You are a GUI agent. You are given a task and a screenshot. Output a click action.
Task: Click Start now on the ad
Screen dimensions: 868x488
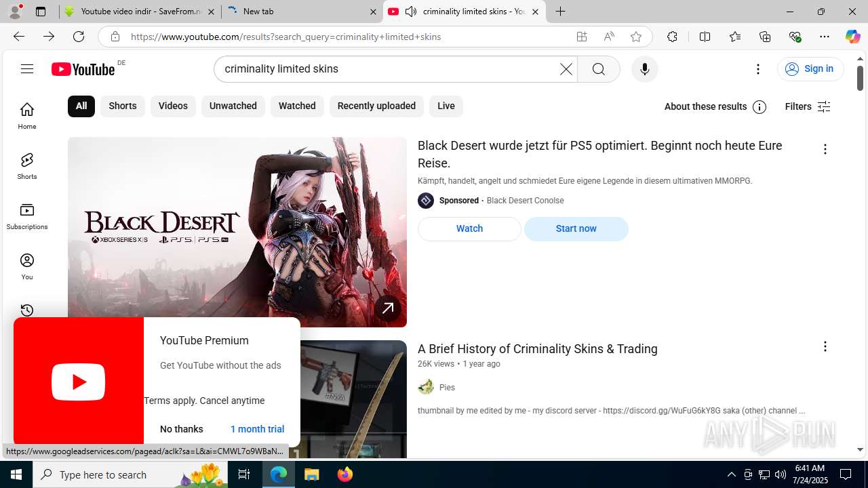click(576, 229)
